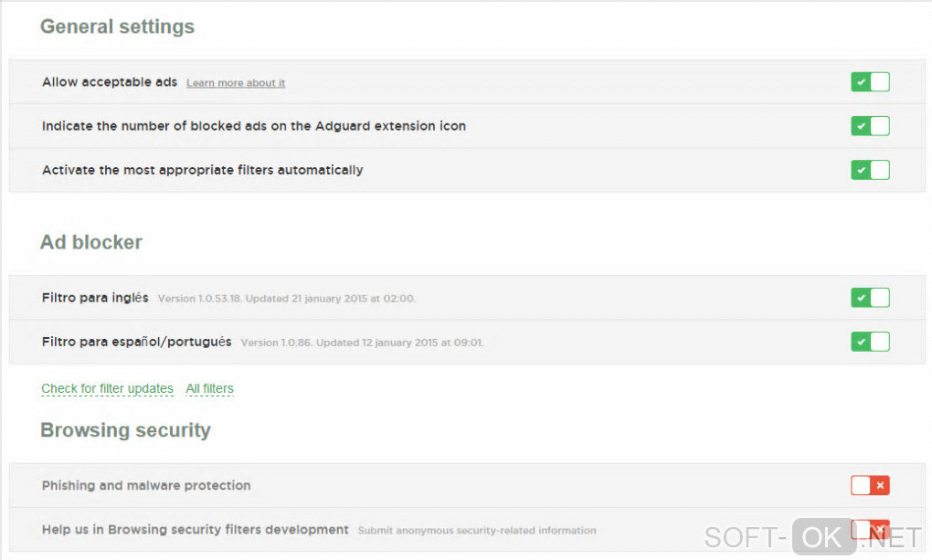Enable the Browsing security filters development switch
This screenshot has height=560, width=932.
(870, 530)
